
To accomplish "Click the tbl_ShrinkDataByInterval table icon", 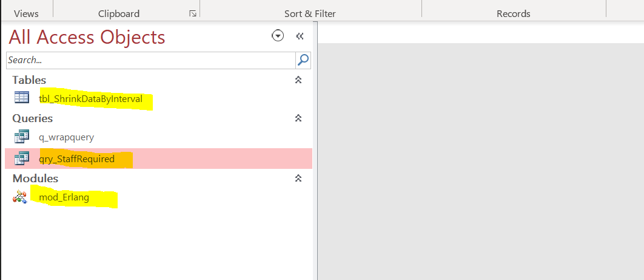I will pos(22,98).
